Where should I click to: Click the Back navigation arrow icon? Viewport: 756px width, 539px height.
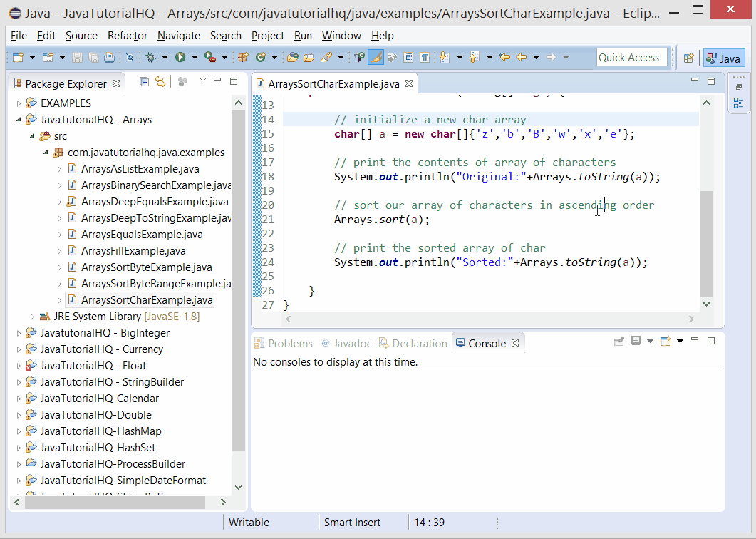[x=521, y=58]
